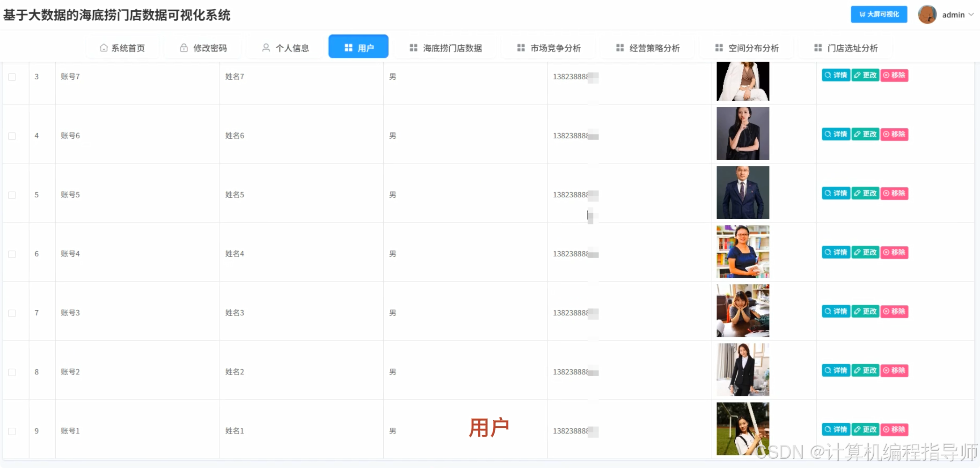Click the grid icon on 门店选址分析 tab
Image resolution: width=980 pixels, height=468 pixels.
coord(818,47)
